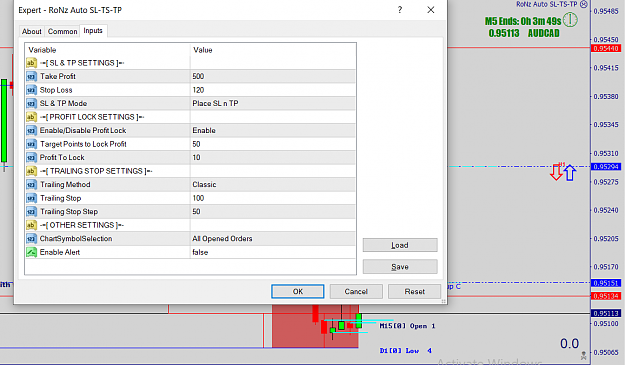Edit Target Points to Lock Profit value

[x=273, y=144]
